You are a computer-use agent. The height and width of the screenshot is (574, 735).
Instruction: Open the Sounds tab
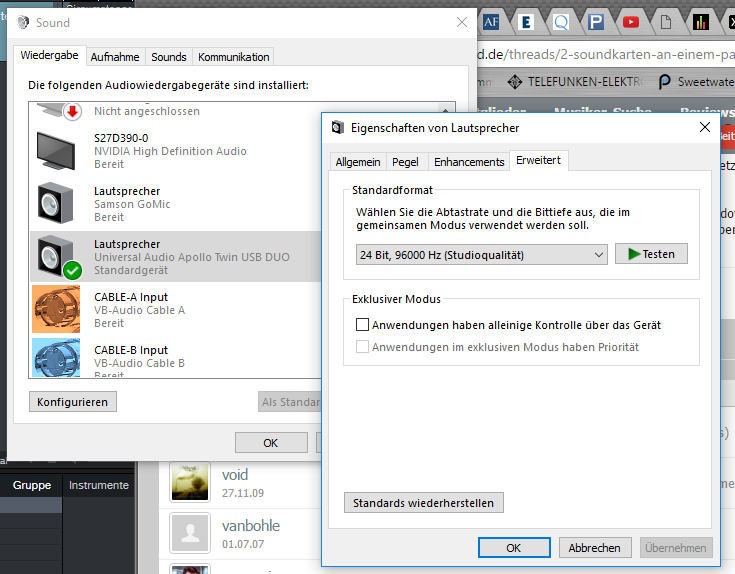(x=169, y=57)
